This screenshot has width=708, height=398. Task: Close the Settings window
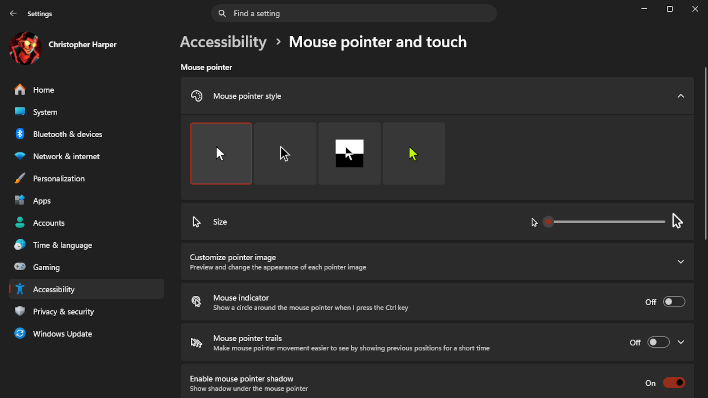(x=695, y=9)
